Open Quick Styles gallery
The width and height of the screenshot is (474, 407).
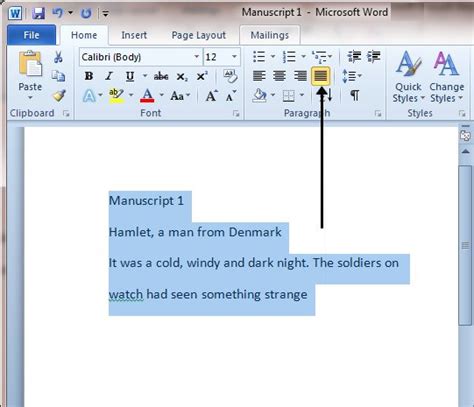tap(408, 77)
